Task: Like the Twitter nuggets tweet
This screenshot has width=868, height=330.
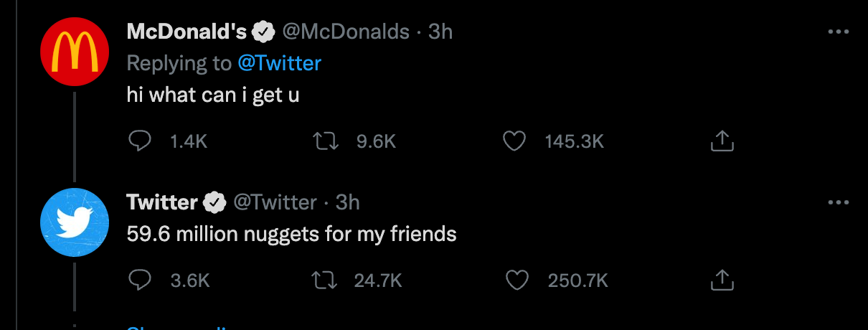Action: (x=516, y=280)
